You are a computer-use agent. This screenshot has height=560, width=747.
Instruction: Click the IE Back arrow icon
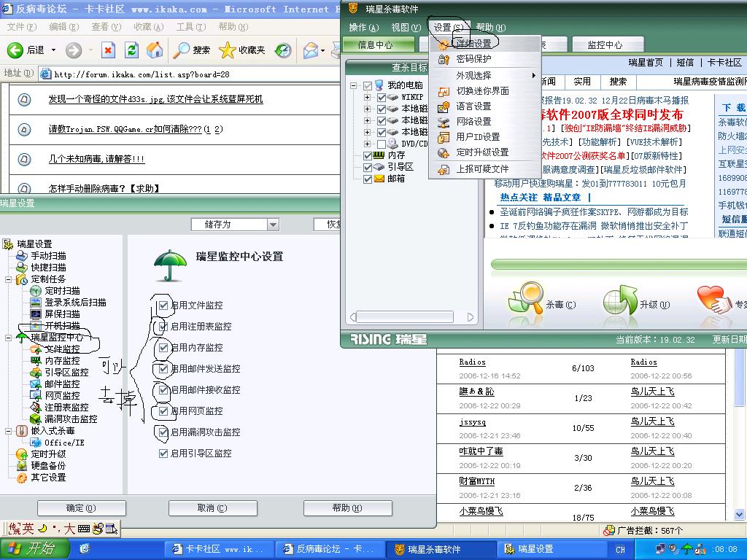15,50
